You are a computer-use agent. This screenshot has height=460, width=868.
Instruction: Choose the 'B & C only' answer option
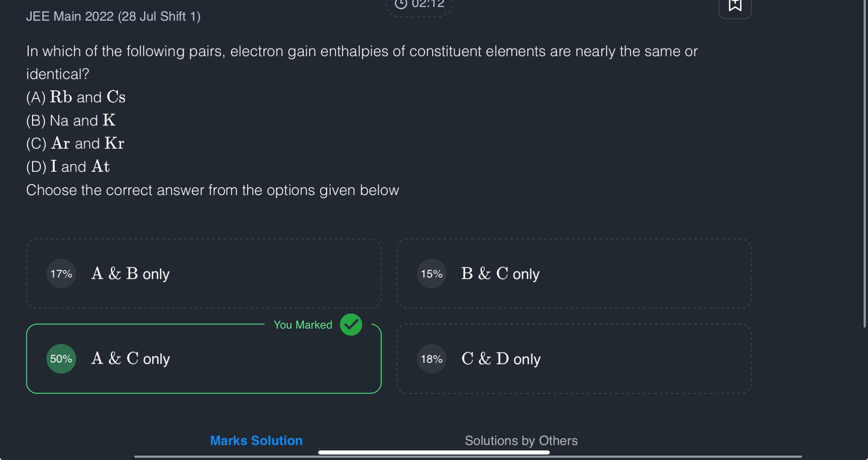574,274
